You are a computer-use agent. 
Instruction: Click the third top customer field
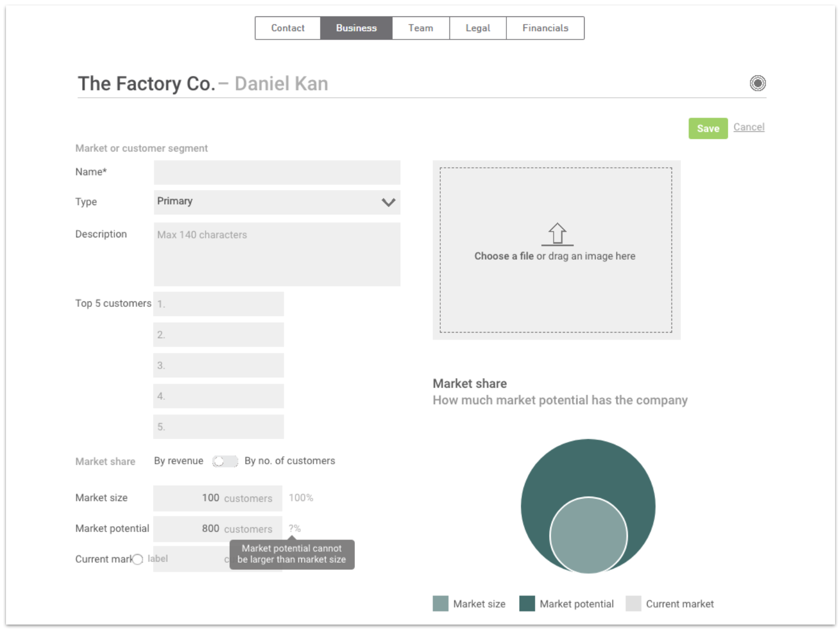point(218,365)
